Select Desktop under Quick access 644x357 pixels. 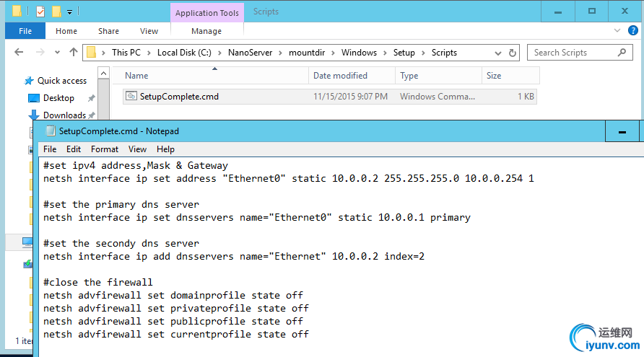click(x=58, y=98)
